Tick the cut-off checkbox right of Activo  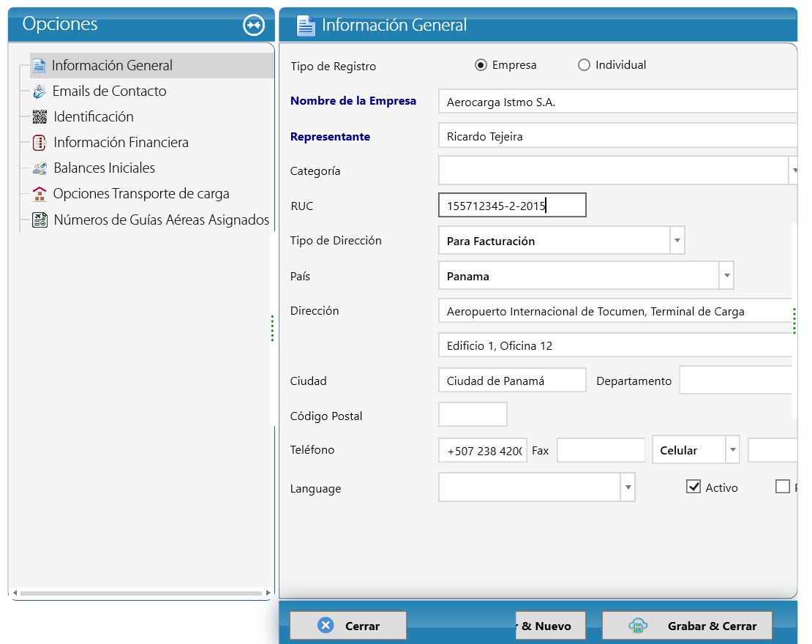[783, 487]
